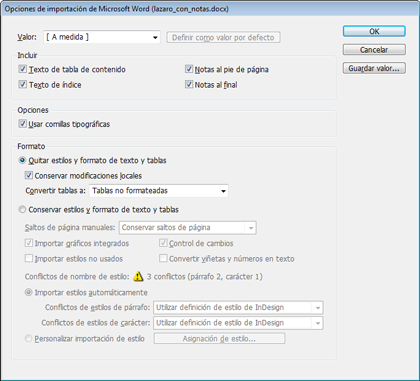Click Asignación de estilo button
420x381 pixels.
click(219, 339)
